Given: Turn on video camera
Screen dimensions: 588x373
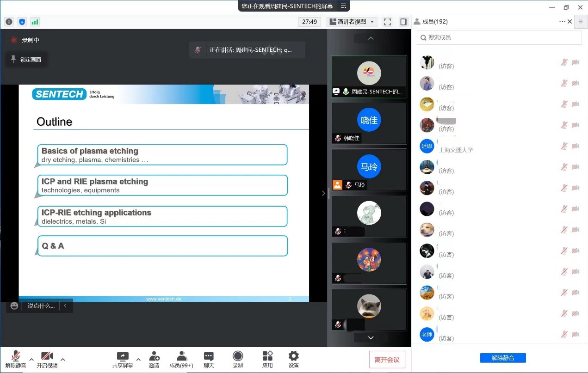Looking at the screenshot, I should [x=47, y=359].
